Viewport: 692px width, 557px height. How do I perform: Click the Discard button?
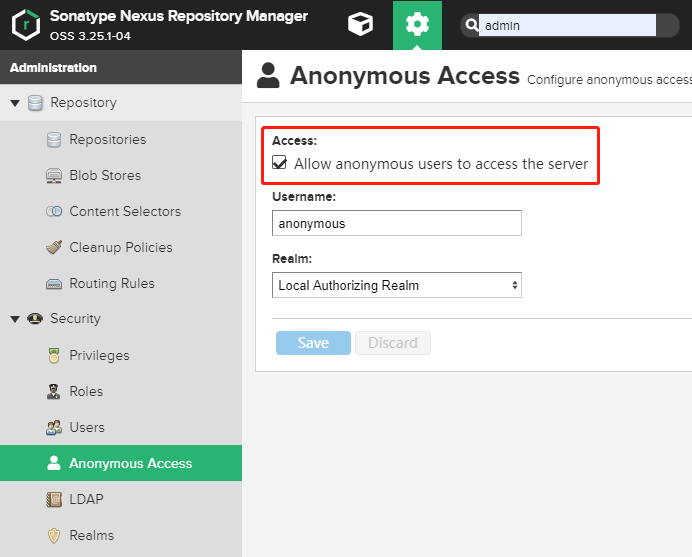pyautogui.click(x=392, y=343)
